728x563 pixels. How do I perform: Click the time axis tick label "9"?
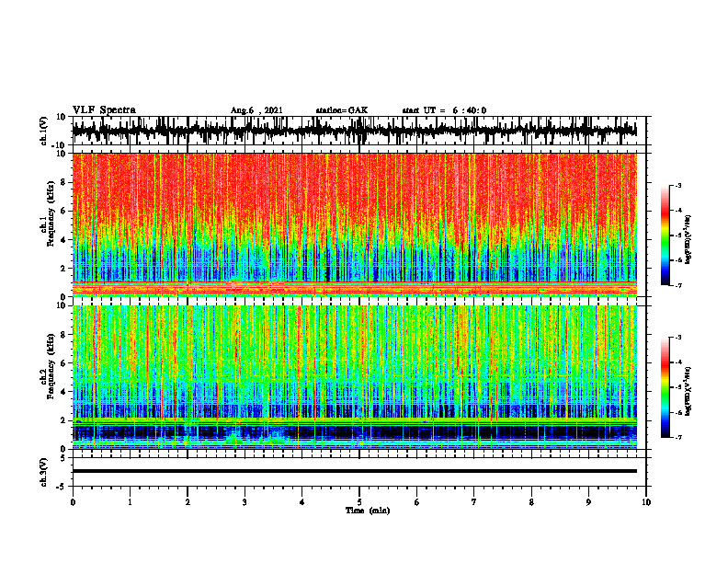(588, 502)
